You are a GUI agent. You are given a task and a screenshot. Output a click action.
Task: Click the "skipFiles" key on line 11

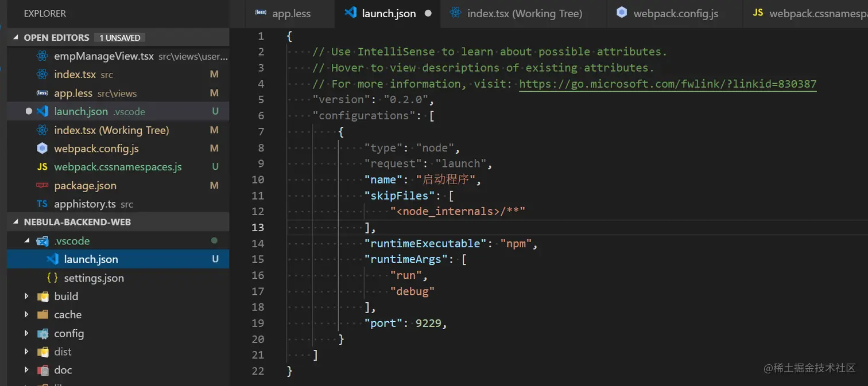pos(400,196)
